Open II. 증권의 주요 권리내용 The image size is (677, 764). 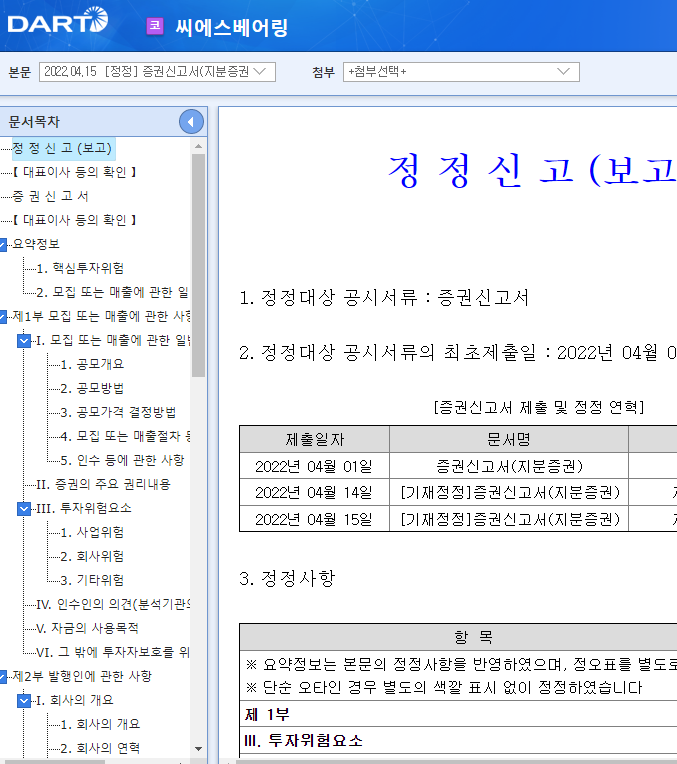coord(103,484)
